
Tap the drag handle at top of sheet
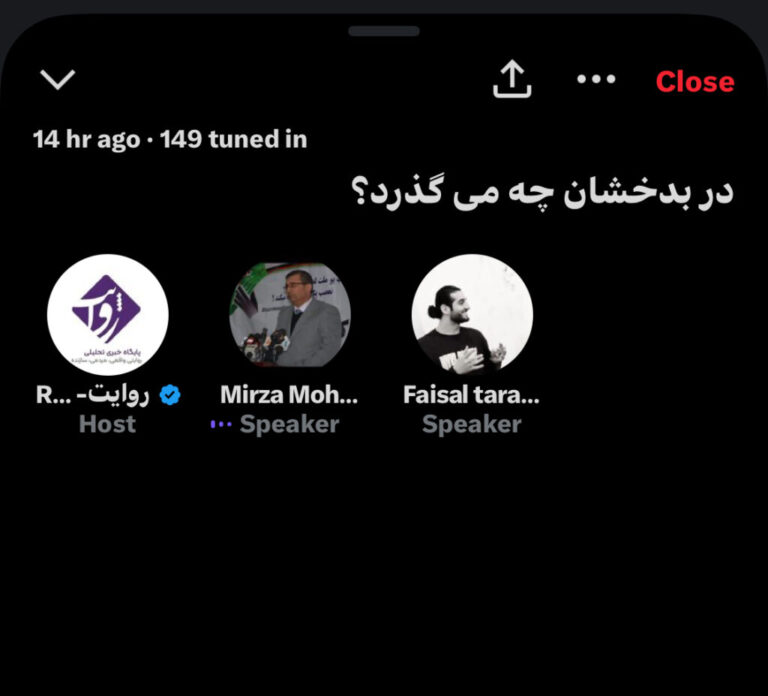tap(384, 31)
